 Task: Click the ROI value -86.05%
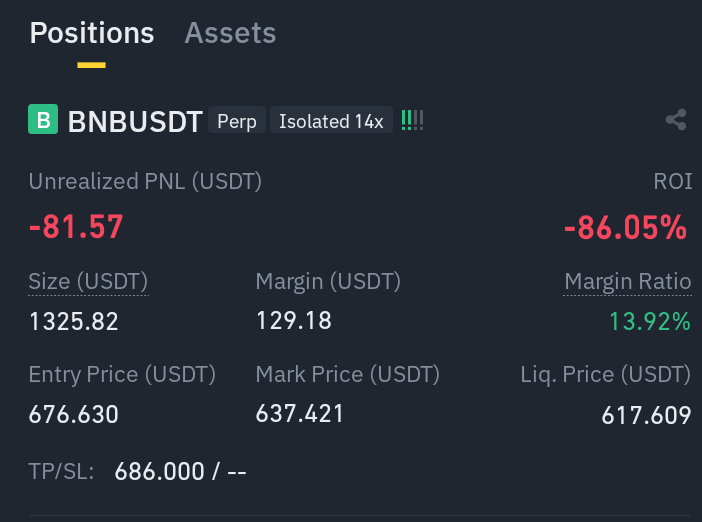click(625, 227)
